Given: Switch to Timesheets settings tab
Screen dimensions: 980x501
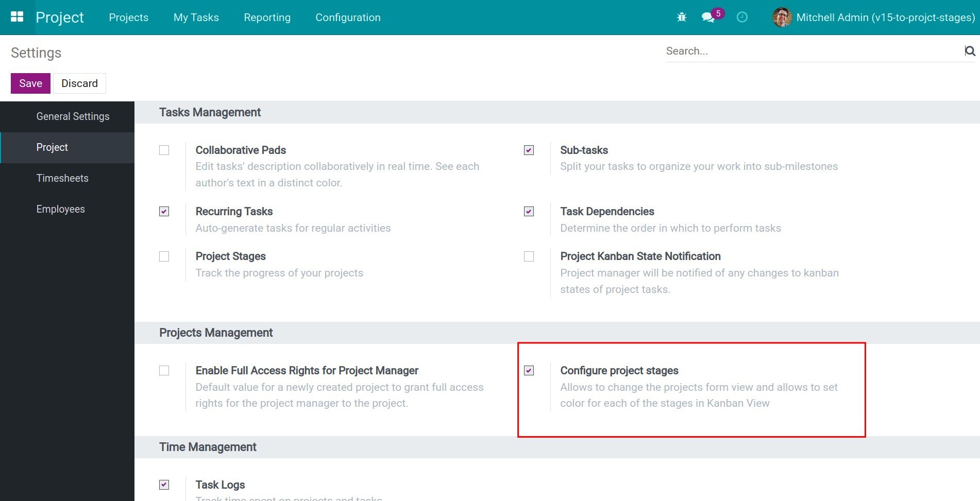Looking at the screenshot, I should click(x=62, y=178).
